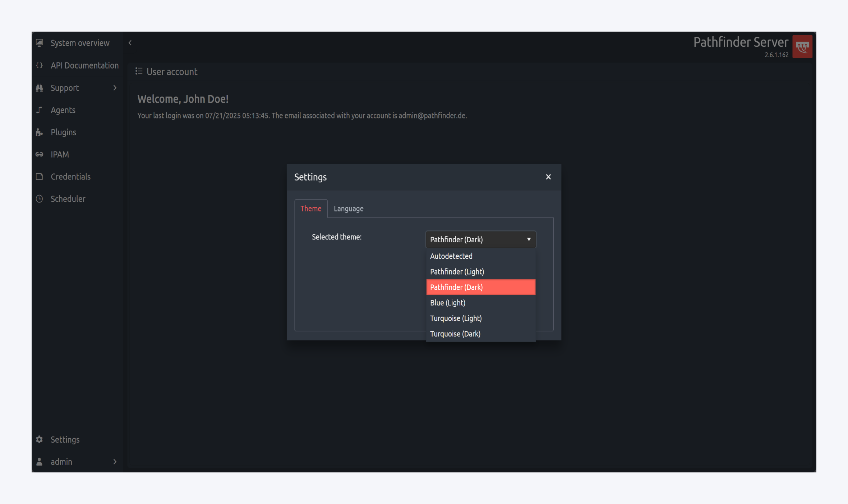The image size is (848, 504).
Task: Switch to the Language tab
Action: point(348,209)
